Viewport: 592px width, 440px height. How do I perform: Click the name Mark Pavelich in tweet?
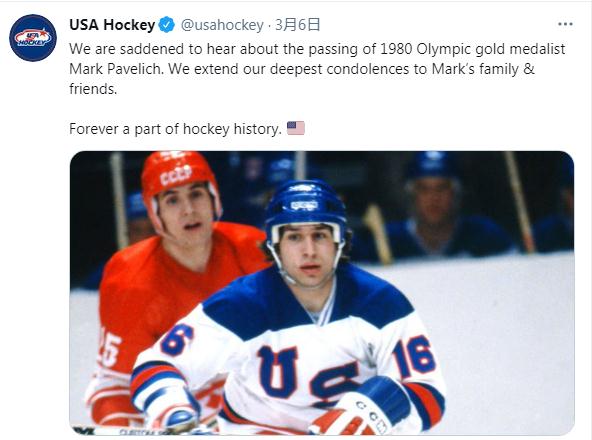tap(116, 69)
